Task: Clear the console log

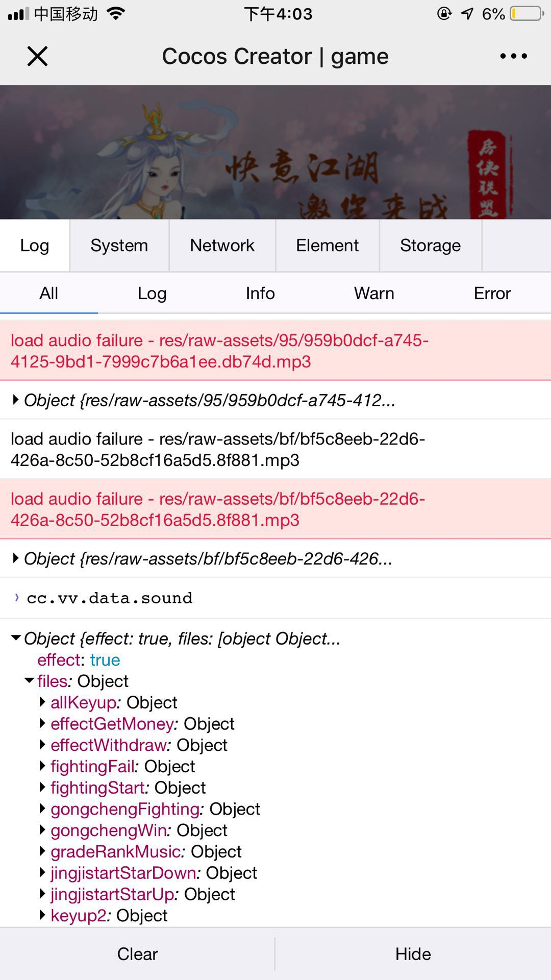Action: click(x=137, y=954)
